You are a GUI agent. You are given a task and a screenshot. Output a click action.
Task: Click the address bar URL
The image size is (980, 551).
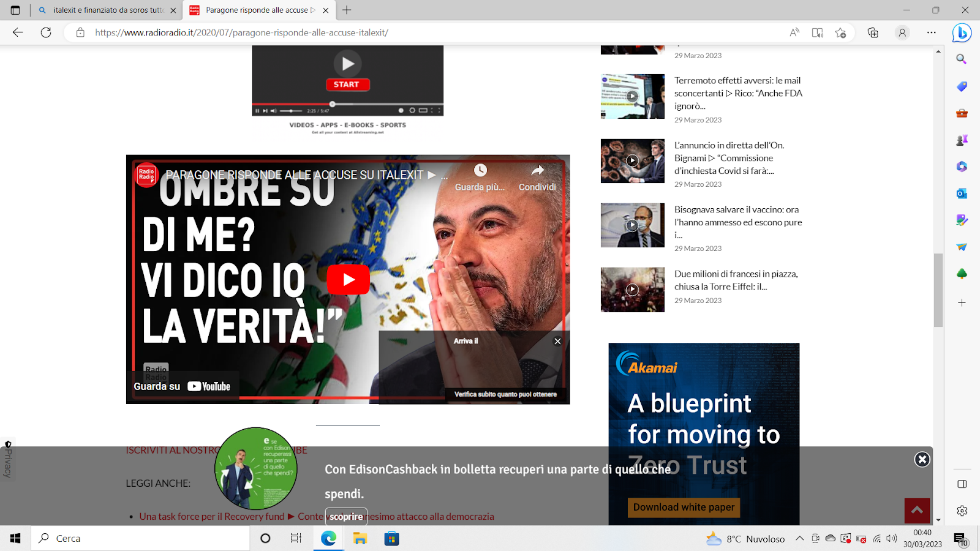241,32
